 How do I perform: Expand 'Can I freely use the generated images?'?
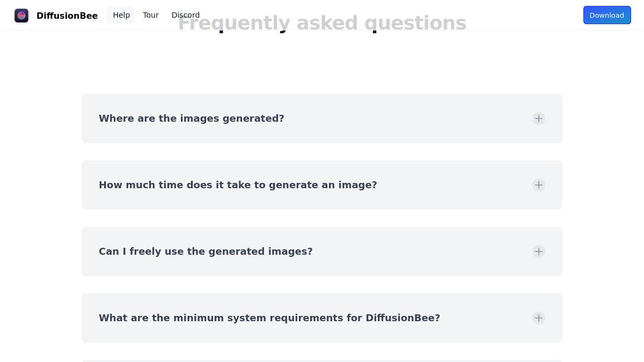[x=206, y=252]
